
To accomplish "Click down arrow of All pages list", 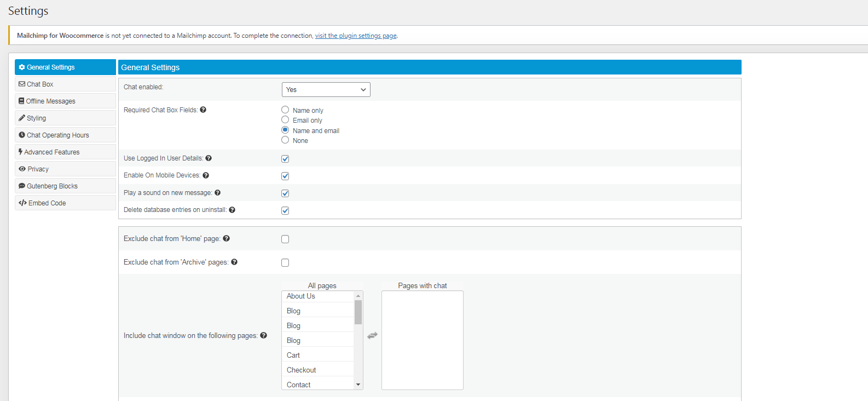I will pyautogui.click(x=358, y=385).
